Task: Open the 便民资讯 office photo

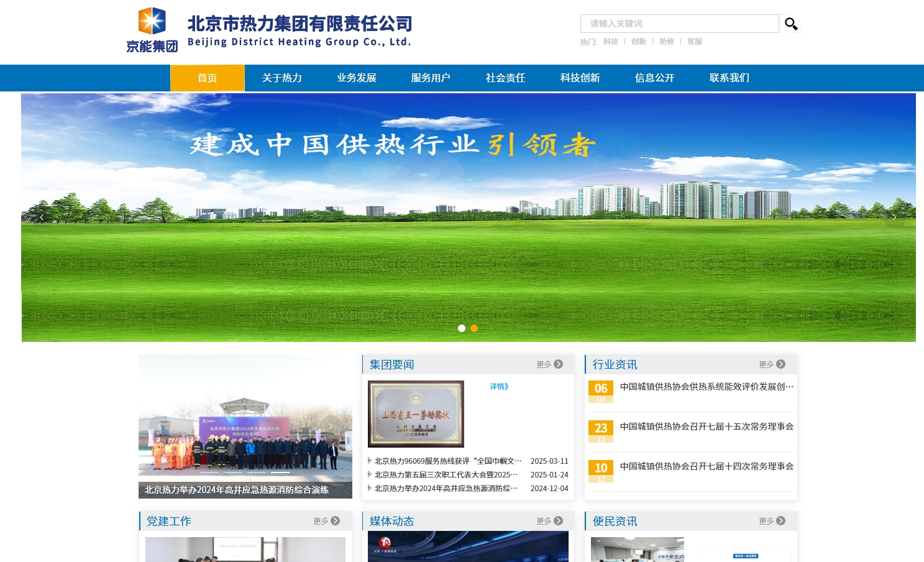Action: [638, 550]
